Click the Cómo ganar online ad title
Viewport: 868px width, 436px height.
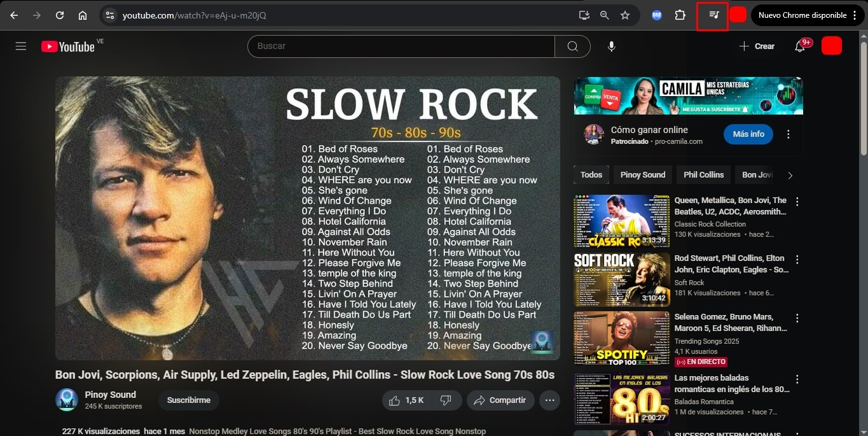(x=649, y=130)
